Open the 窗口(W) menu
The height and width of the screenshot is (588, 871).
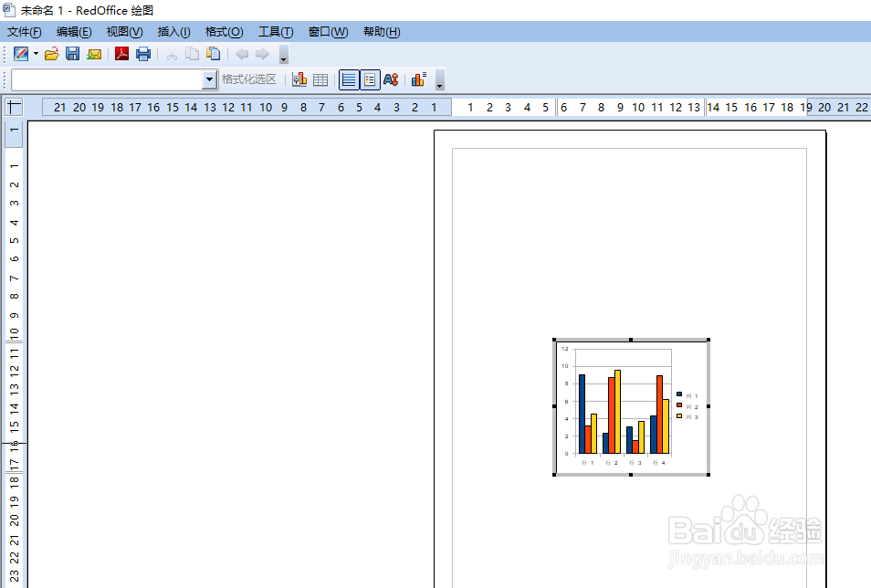coord(329,32)
